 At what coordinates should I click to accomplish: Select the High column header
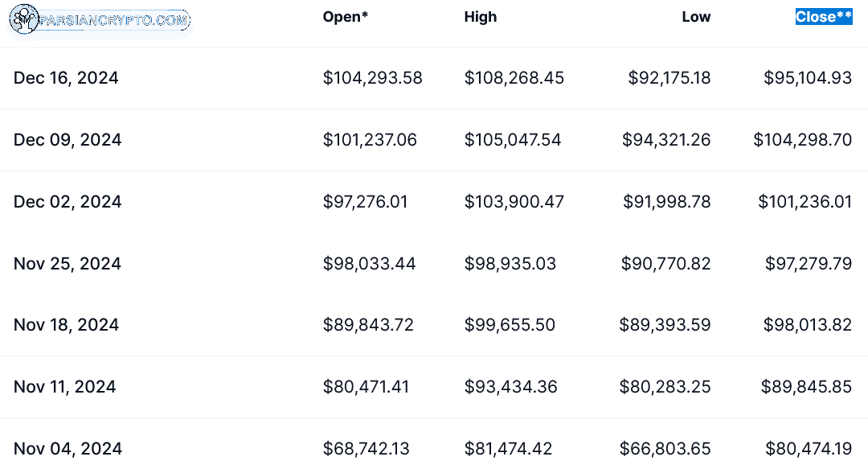pyautogui.click(x=481, y=17)
